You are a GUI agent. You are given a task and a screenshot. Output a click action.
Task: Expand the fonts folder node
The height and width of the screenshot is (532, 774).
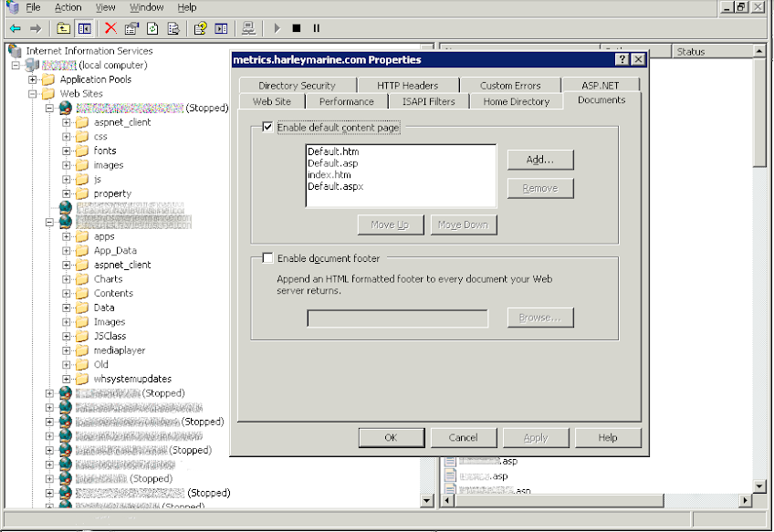(66, 151)
